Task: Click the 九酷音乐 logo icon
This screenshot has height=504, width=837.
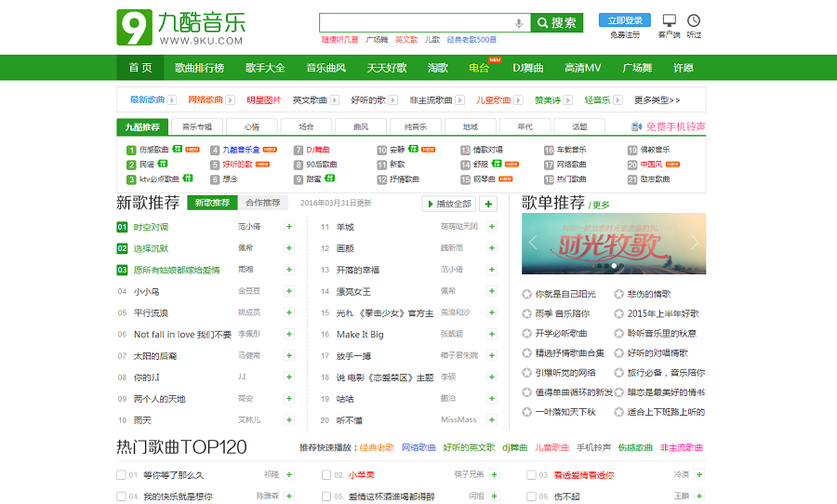Action: pos(134,28)
